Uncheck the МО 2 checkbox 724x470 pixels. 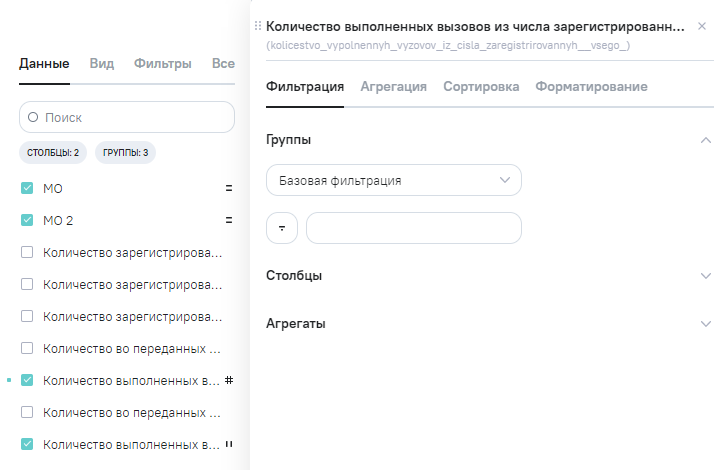coord(27,220)
